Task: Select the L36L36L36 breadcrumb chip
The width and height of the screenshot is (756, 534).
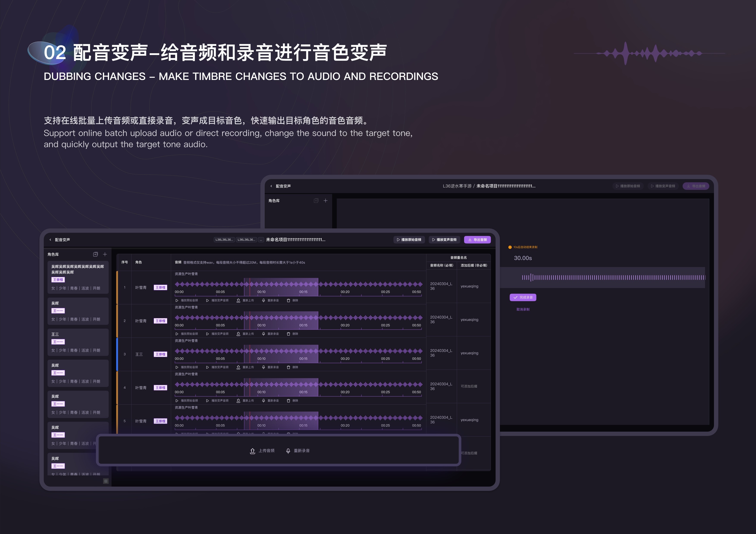Action: [x=224, y=240]
